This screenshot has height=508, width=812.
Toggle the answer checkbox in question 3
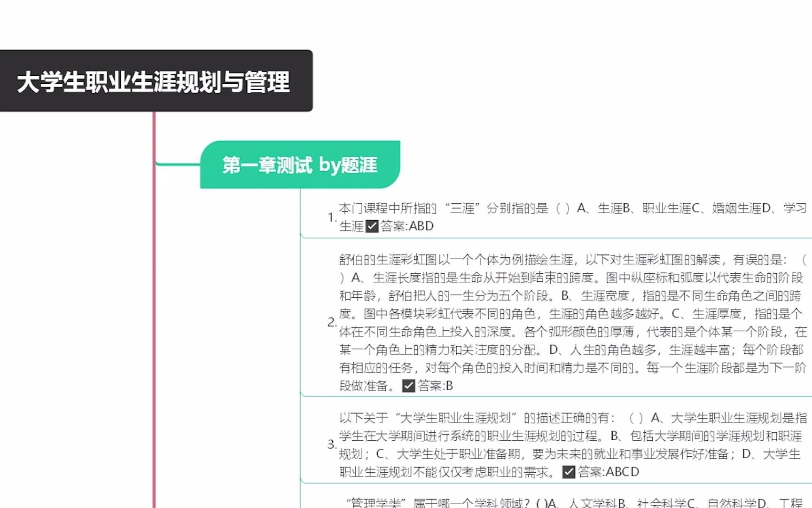pyautogui.click(x=569, y=472)
